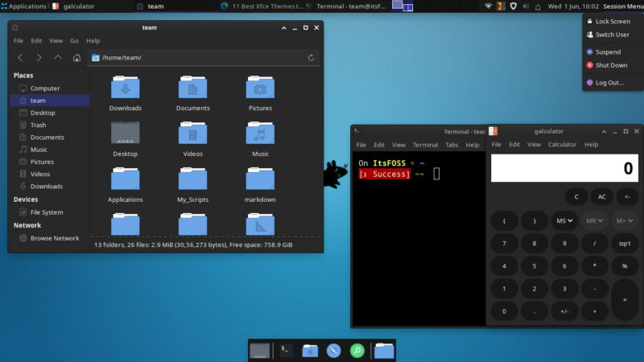
Task: Go forward in file manager
Action: pyautogui.click(x=39, y=58)
